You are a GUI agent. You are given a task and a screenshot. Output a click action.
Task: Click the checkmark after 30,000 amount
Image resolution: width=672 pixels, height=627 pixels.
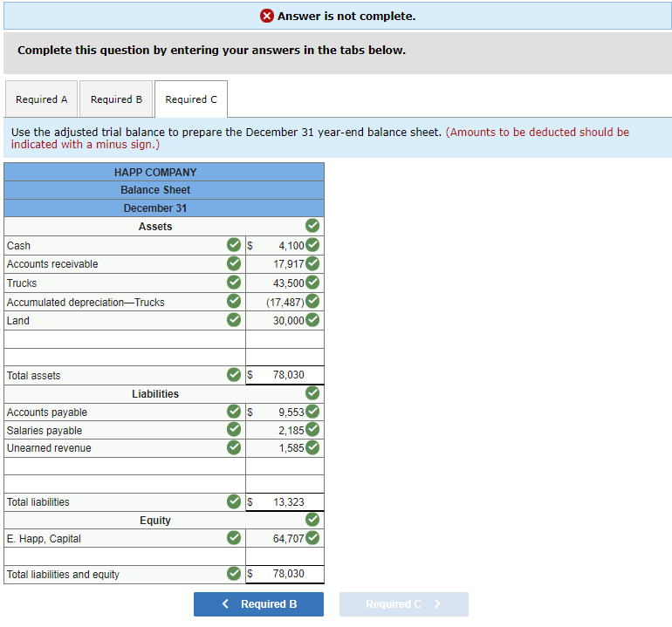(312, 319)
